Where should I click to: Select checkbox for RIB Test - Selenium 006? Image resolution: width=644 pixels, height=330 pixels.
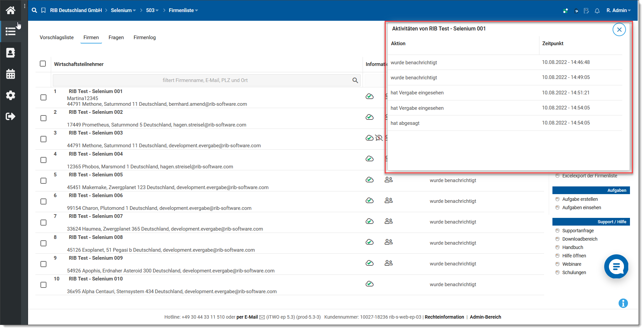click(43, 201)
